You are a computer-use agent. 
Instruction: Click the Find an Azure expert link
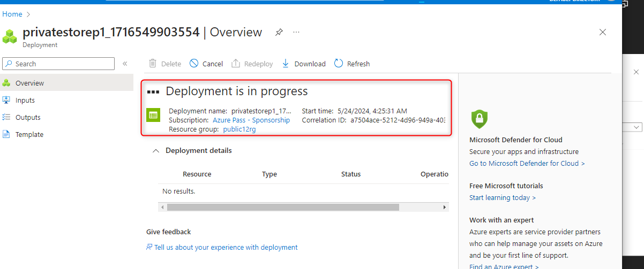tap(504, 266)
